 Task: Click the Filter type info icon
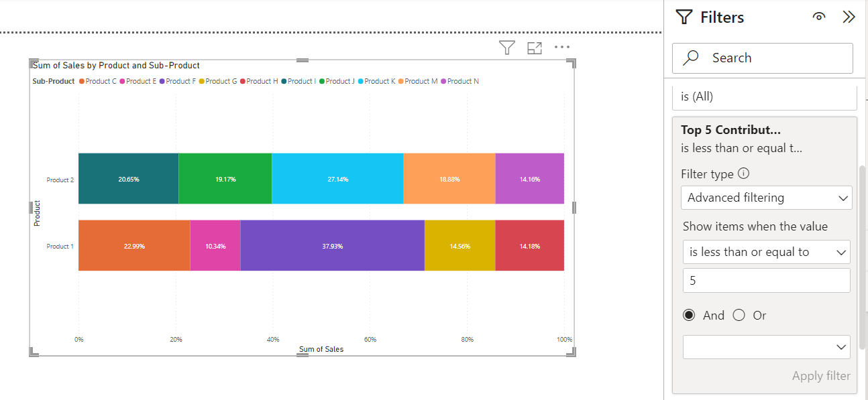pos(743,173)
